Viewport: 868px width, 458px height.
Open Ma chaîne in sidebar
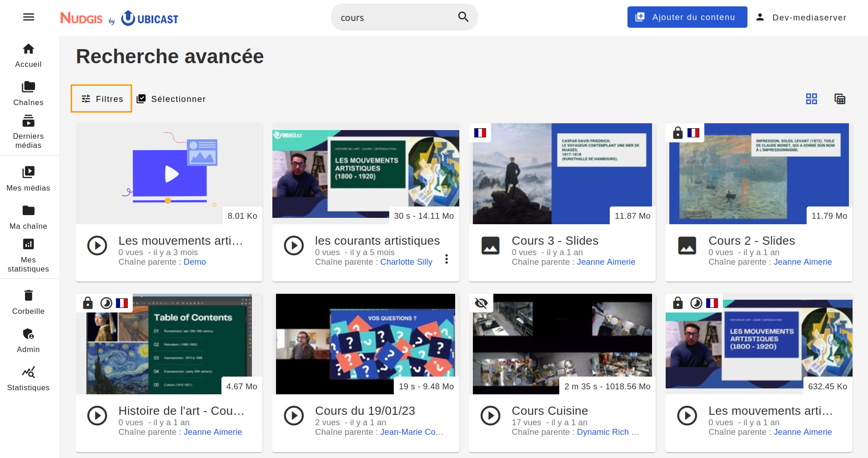29,217
